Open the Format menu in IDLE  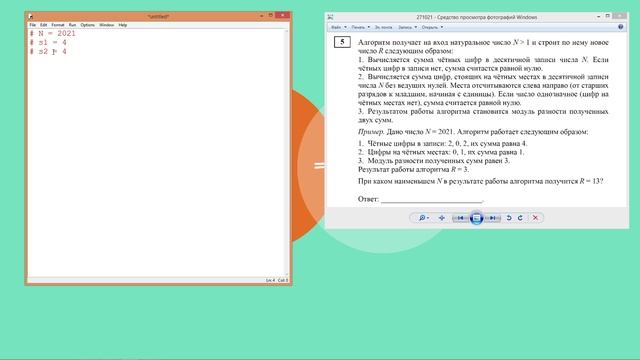click(x=58, y=25)
